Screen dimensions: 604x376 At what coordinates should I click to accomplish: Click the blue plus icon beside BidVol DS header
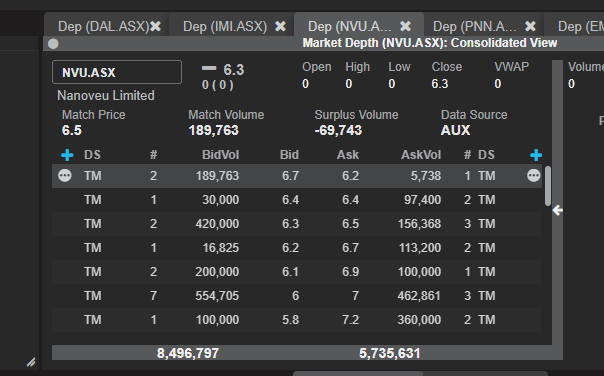point(67,155)
